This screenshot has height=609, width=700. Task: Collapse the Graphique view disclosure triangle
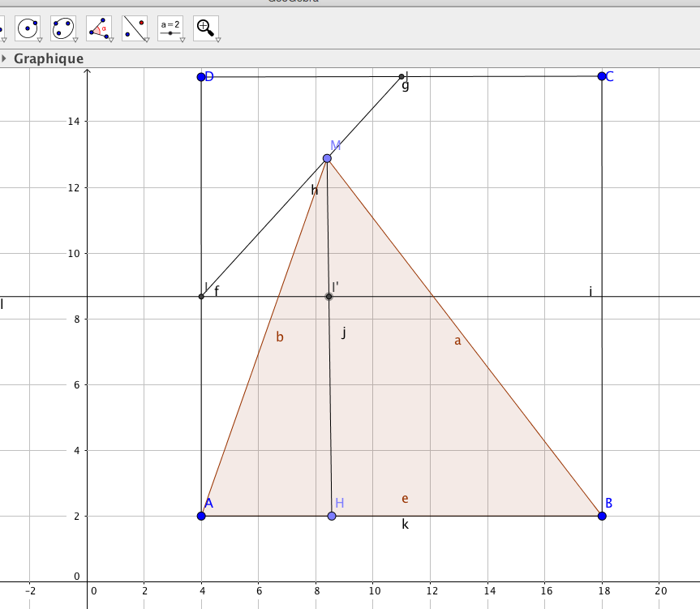4,58
